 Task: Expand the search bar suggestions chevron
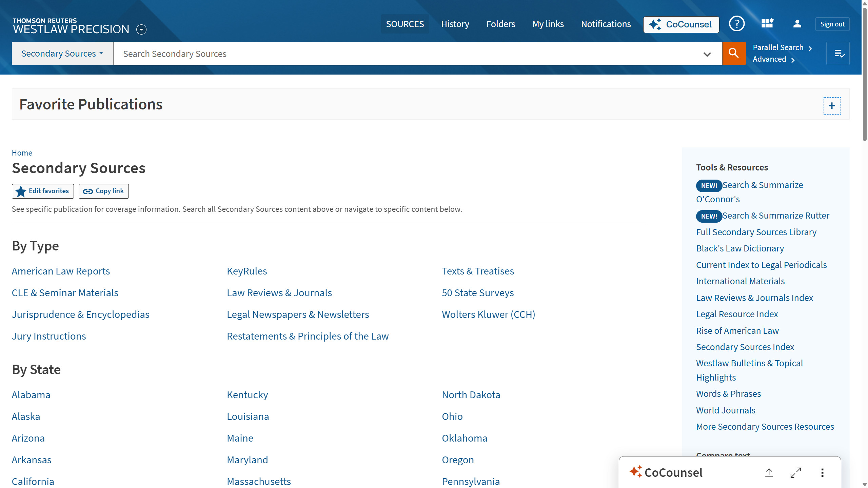pos(707,54)
